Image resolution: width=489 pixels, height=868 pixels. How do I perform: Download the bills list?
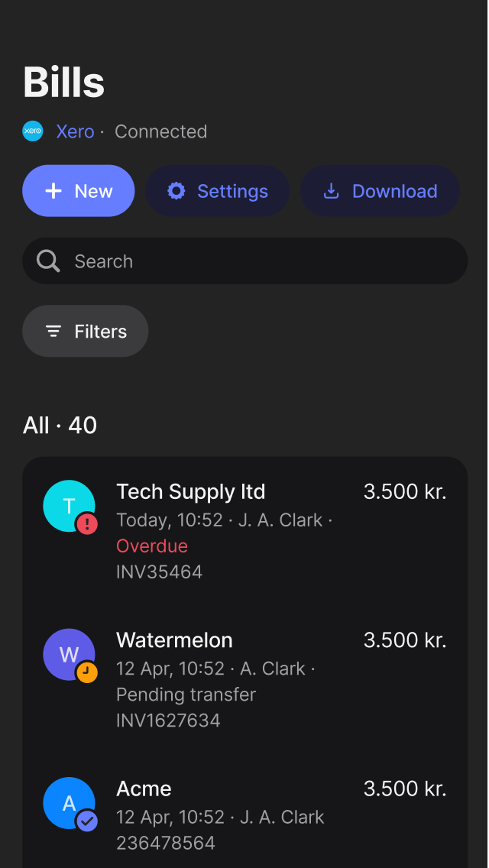pos(380,191)
